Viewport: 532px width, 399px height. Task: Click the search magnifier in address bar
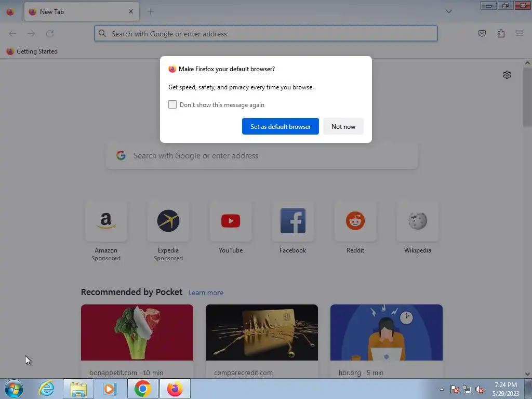[102, 33]
